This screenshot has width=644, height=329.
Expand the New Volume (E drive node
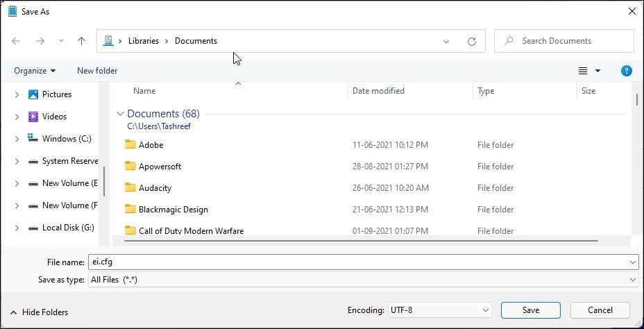point(17,183)
